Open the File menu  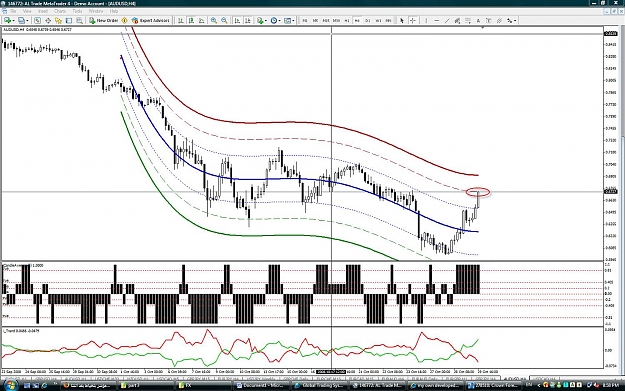click(13, 11)
